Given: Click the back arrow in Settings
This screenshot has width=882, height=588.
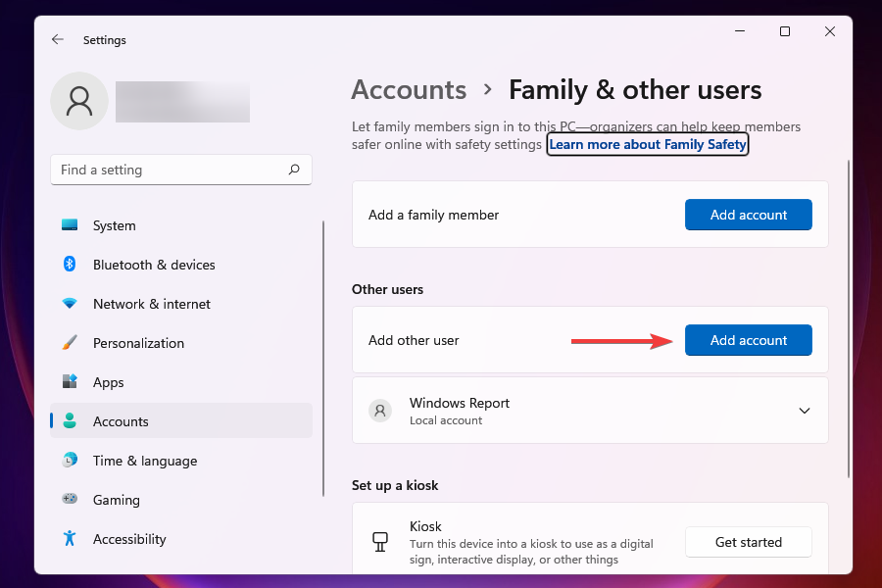Looking at the screenshot, I should click(58, 40).
